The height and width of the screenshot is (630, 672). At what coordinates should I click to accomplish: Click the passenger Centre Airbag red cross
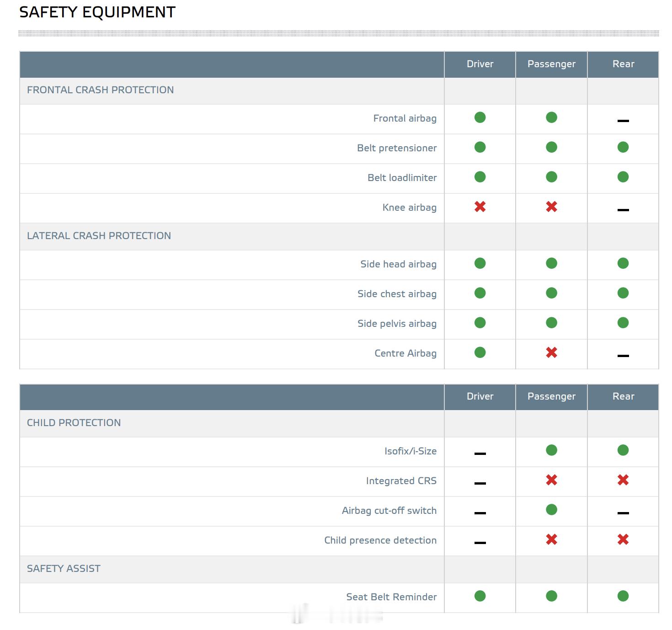(x=551, y=352)
